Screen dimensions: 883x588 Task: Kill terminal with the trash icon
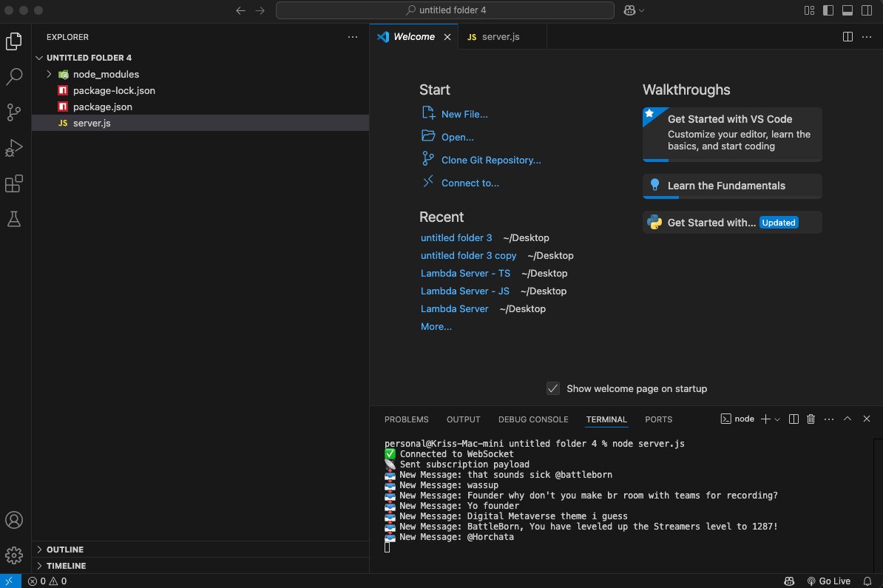pos(811,419)
